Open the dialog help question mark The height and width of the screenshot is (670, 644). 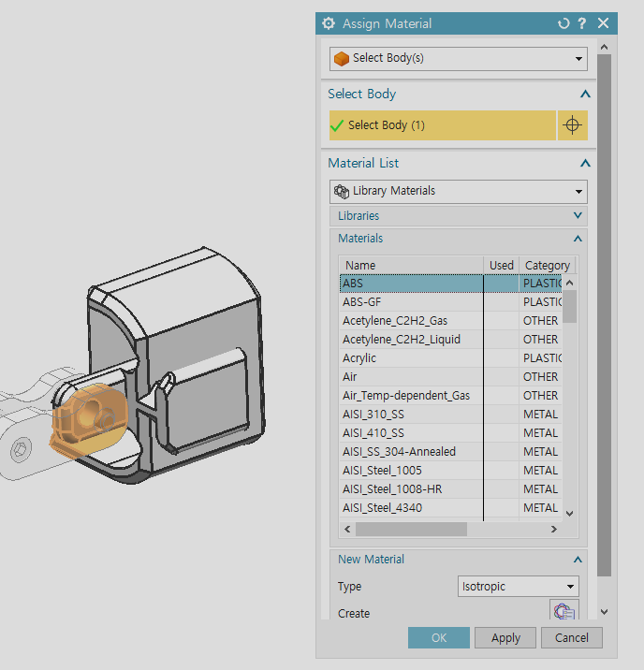582,23
